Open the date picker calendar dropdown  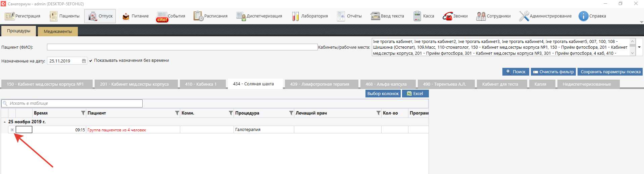pos(84,61)
